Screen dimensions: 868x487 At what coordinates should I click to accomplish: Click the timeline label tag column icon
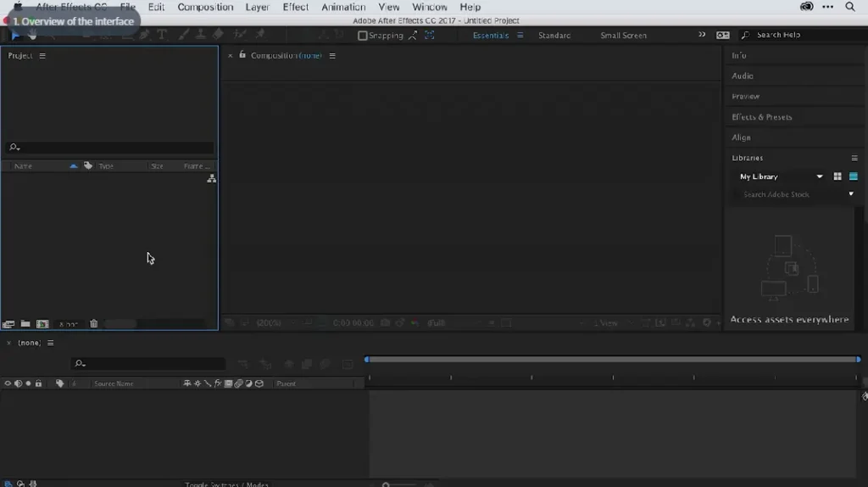pos(60,383)
